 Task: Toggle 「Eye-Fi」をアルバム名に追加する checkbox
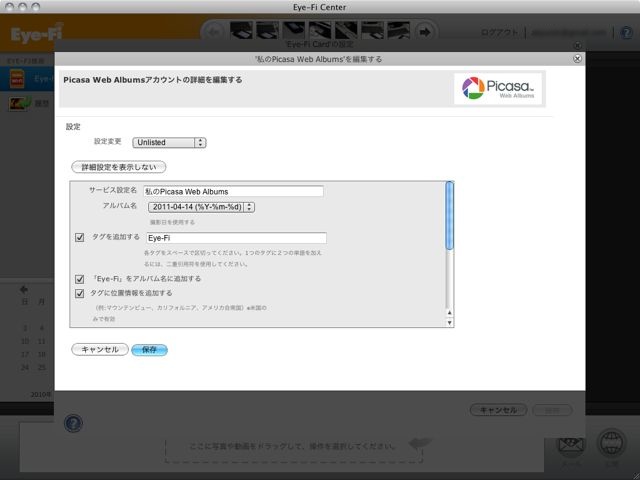[x=80, y=279]
